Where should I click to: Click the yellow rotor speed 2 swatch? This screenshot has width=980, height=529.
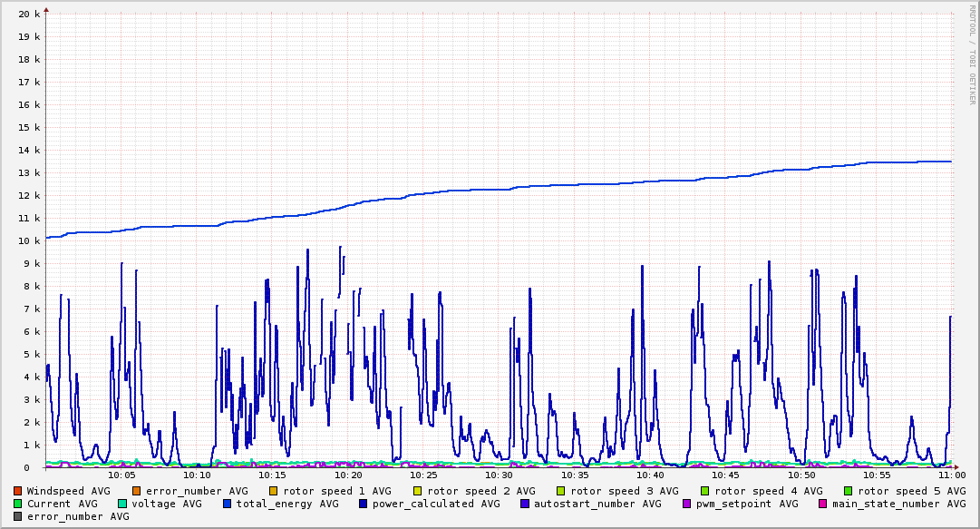click(x=418, y=491)
